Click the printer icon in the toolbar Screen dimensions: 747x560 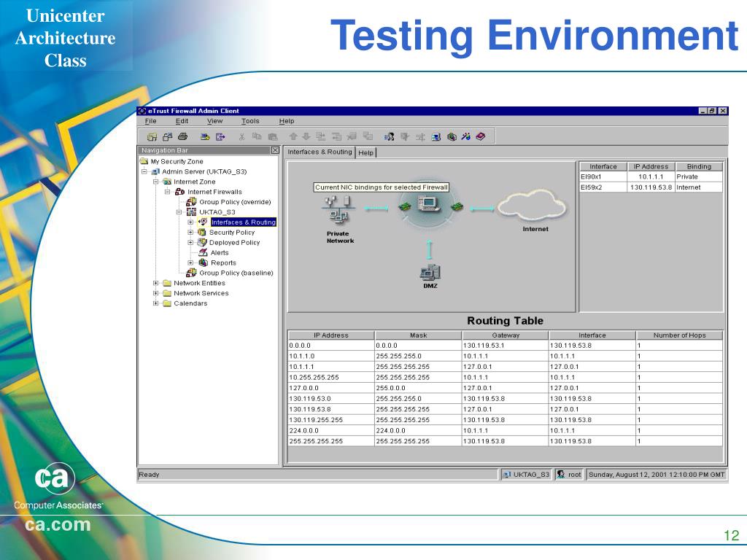[182, 136]
